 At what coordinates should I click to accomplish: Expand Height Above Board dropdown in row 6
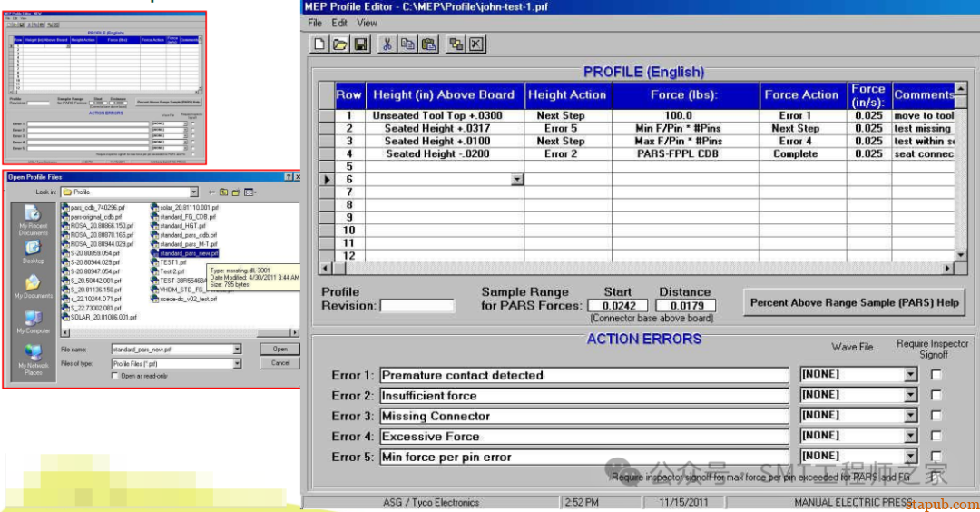517,180
